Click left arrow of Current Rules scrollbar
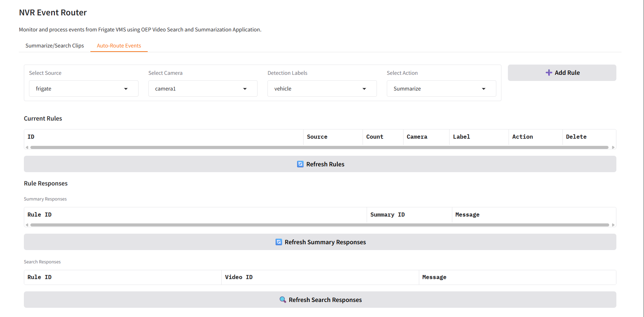 click(x=27, y=148)
